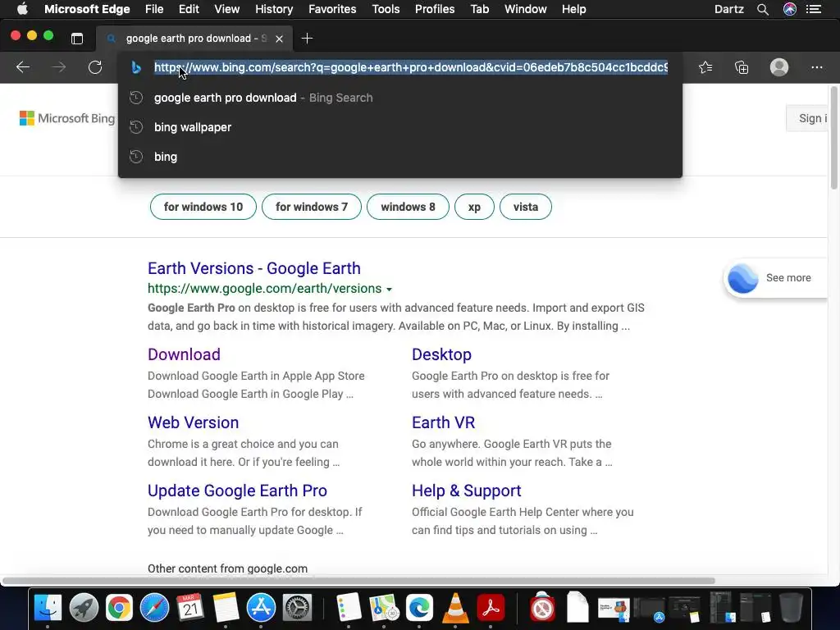Open the Earth VR sublink
The width and height of the screenshot is (840, 630).
pos(443,422)
